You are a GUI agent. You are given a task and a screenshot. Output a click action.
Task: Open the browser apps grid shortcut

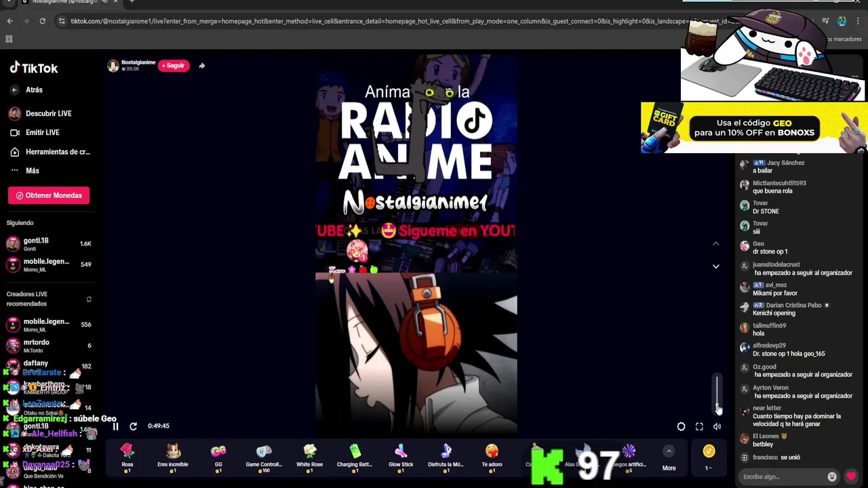coord(9,39)
